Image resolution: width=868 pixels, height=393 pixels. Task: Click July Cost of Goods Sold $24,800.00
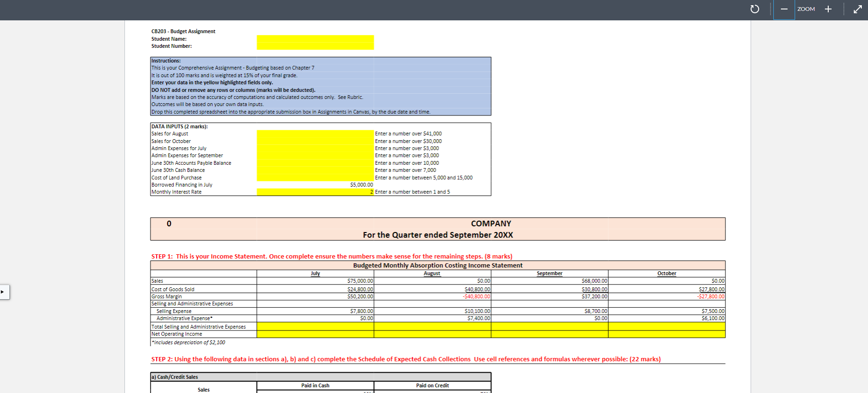pyautogui.click(x=360, y=289)
